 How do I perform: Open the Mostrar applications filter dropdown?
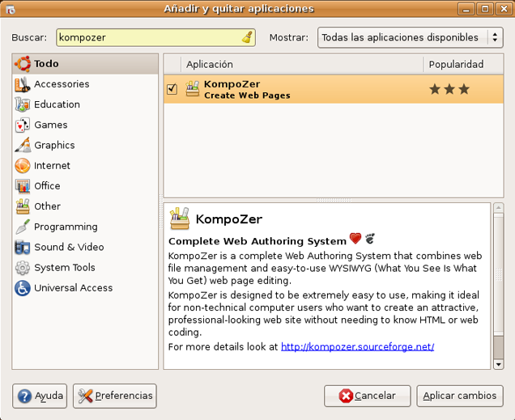[x=411, y=37]
